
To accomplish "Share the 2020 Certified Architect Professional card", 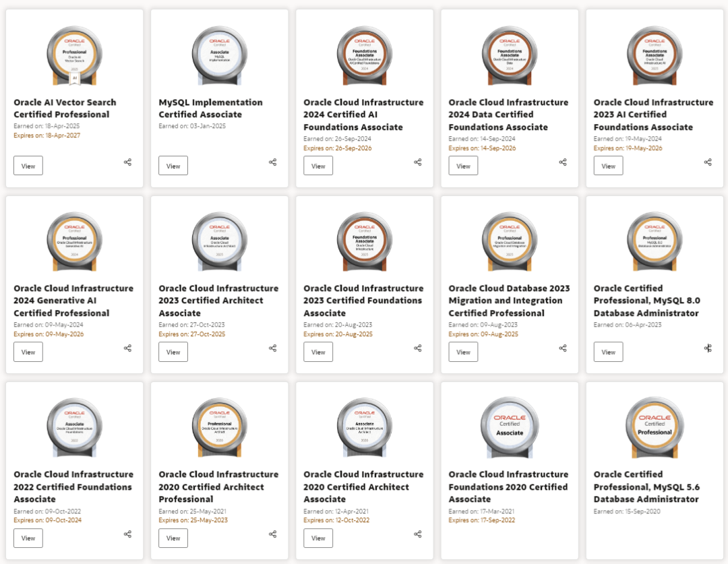I will 272,534.
